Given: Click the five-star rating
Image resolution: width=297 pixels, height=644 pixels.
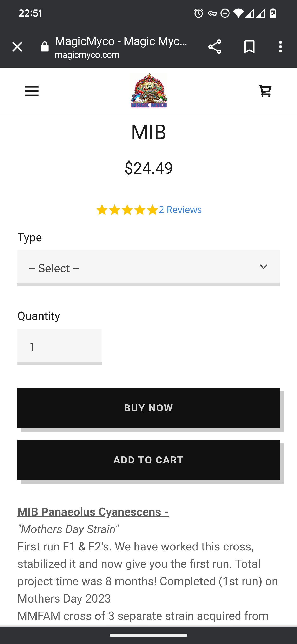Looking at the screenshot, I should point(127,210).
